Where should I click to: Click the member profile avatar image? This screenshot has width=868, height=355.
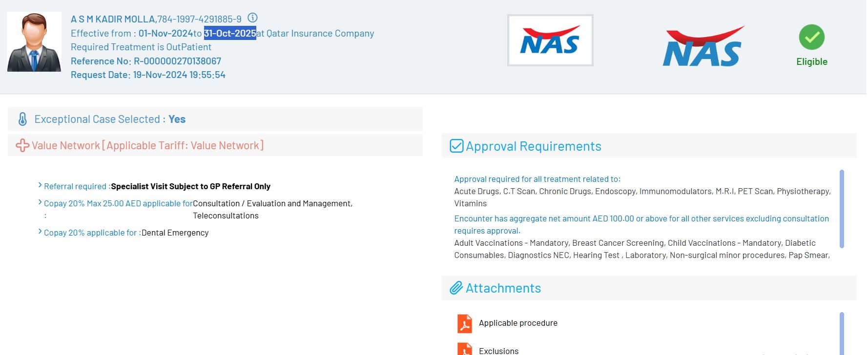point(34,42)
